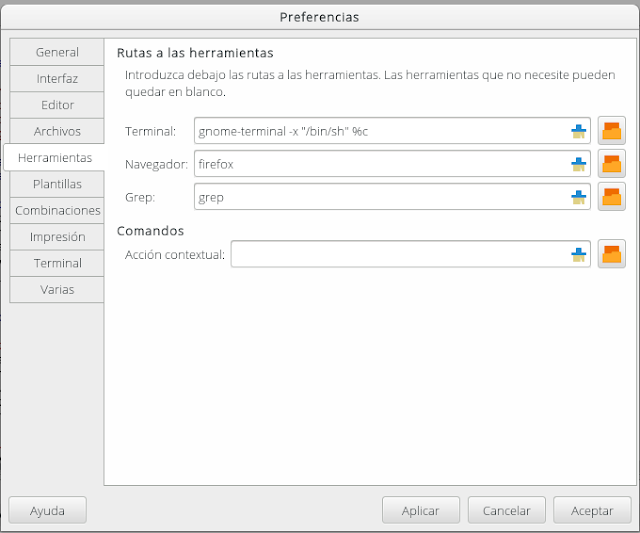The width and height of the screenshot is (640, 533).
Task: Clear the Navegador path field icon
Action: (x=577, y=164)
